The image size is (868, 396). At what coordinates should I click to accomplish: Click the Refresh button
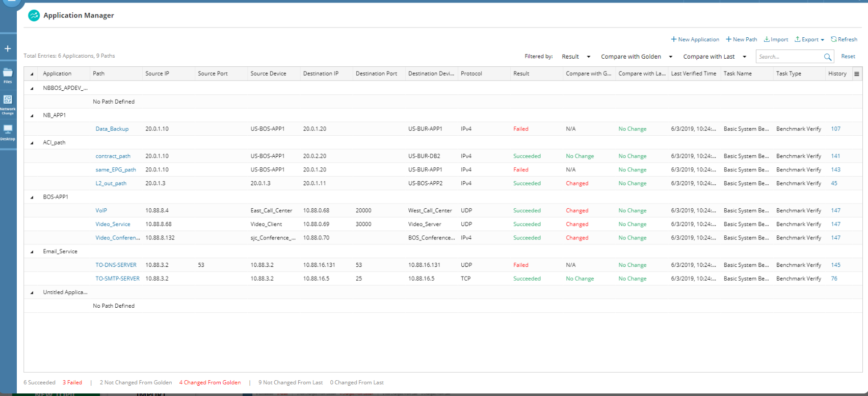844,39
